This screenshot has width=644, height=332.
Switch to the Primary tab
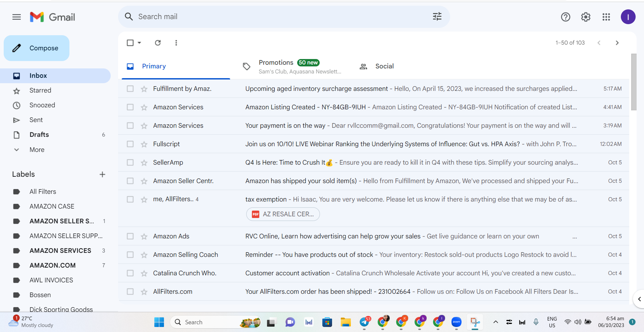coord(176,66)
